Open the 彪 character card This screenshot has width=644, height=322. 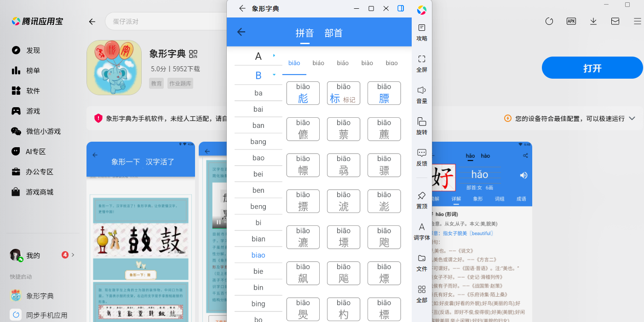[303, 93]
